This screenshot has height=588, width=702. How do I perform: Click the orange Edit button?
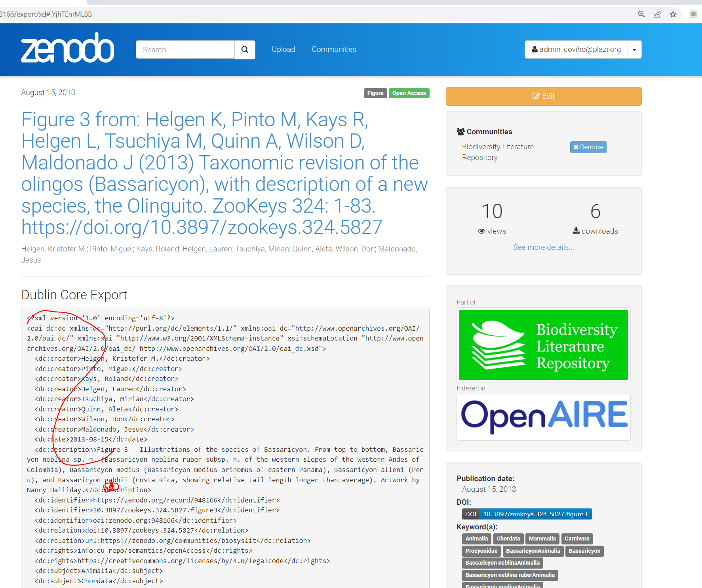pos(544,96)
